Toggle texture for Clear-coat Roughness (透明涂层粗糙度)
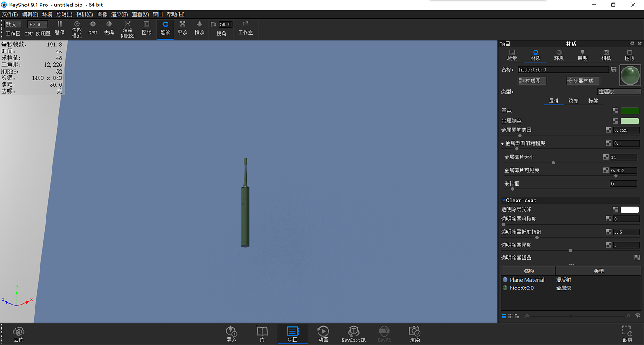Viewport: 644px width, 345px height. click(609, 219)
